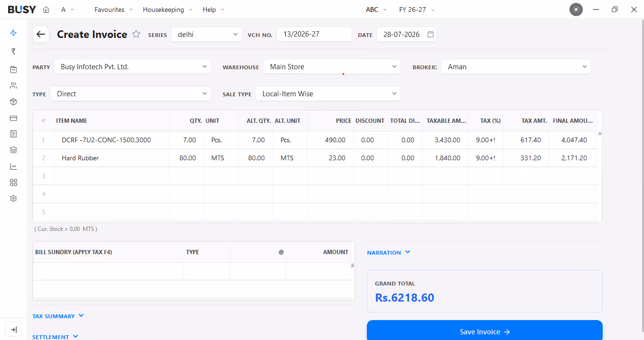Click quantity 80.00 in Hard Rubber row
The image size is (644, 340).
tap(187, 158)
